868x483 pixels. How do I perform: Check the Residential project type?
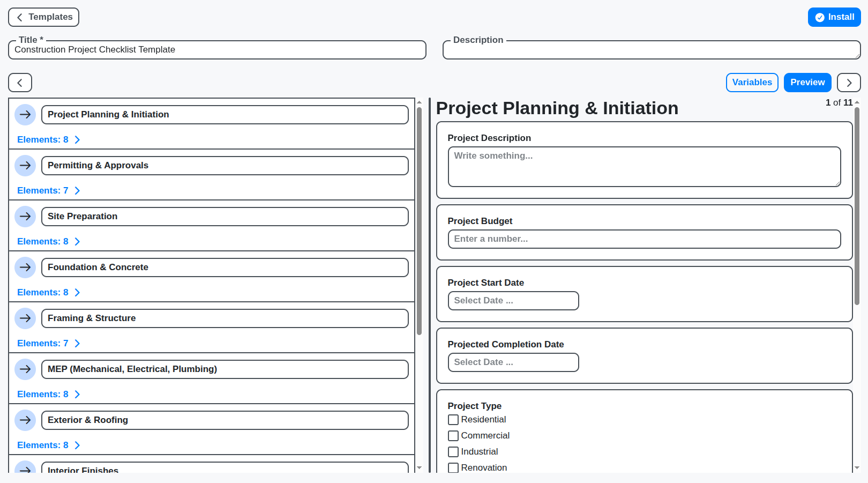pyautogui.click(x=453, y=419)
